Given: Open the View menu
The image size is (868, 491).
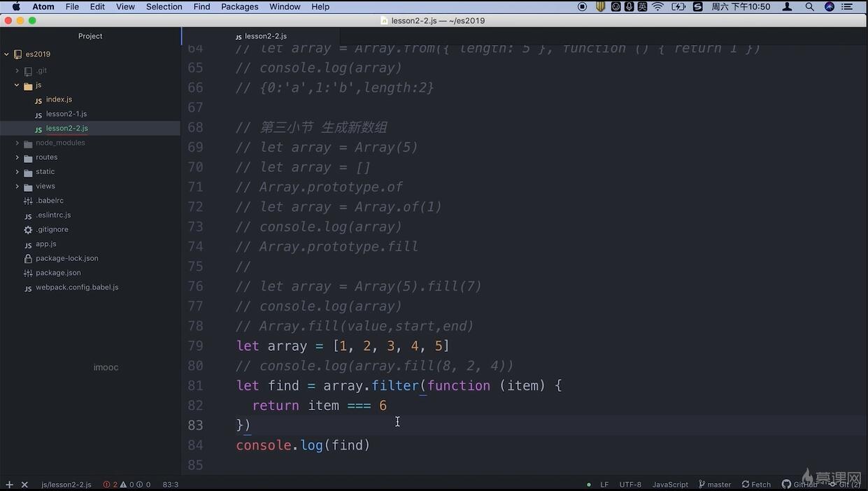Looking at the screenshot, I should 125,6.
